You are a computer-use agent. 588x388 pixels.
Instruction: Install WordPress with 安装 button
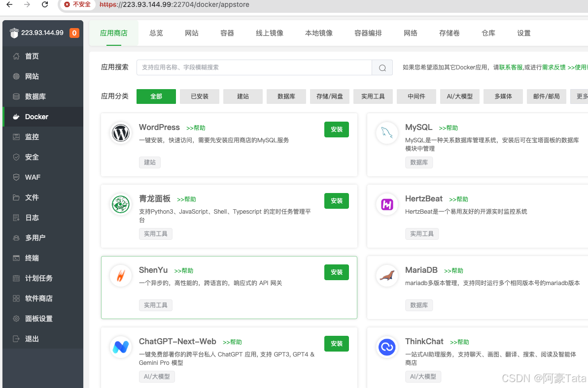tap(336, 129)
